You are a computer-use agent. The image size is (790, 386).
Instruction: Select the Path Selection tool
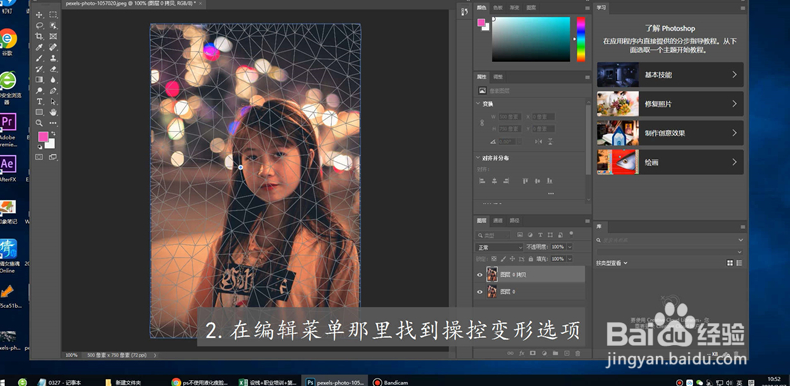(53, 101)
